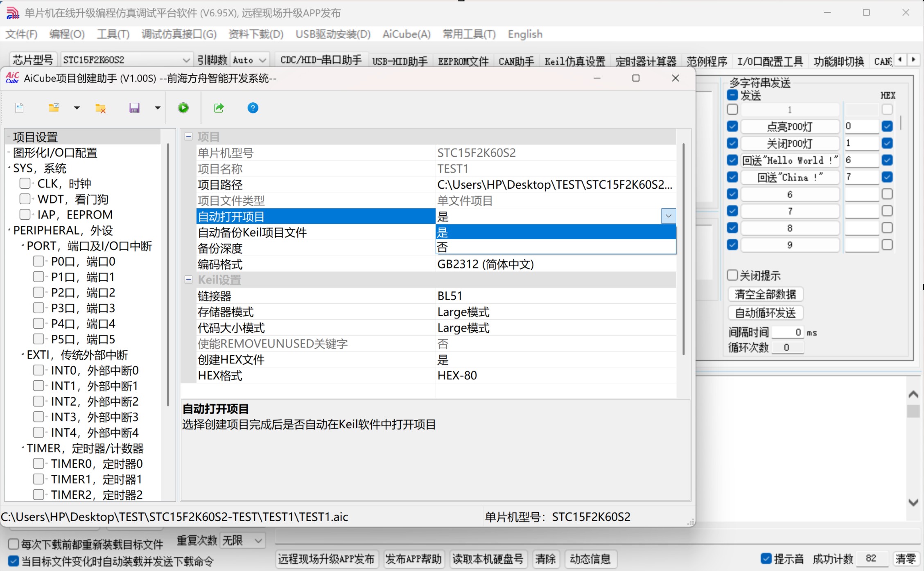Image resolution: width=924 pixels, height=571 pixels.
Task: Select 图形化I/O口配置 in the tree
Action: (55, 153)
